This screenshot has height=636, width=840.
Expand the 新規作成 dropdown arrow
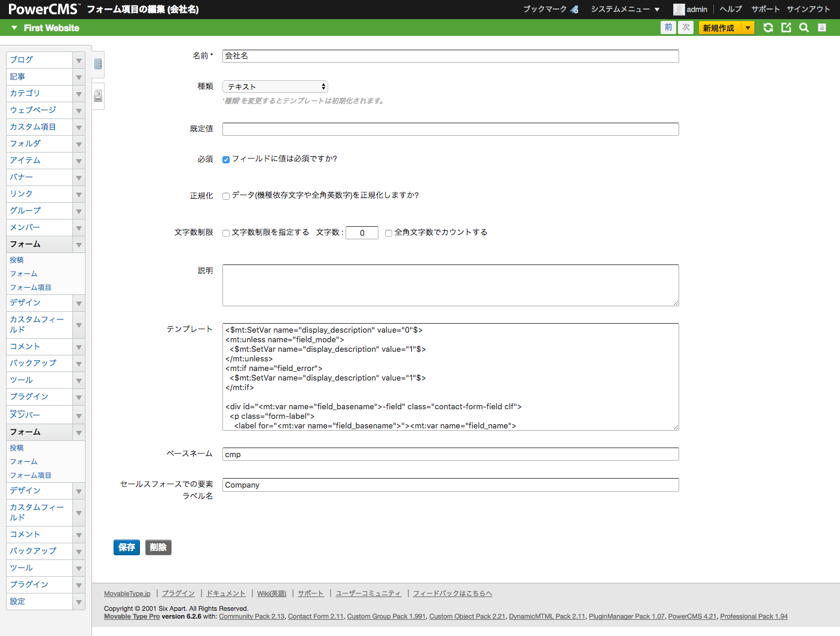point(747,28)
